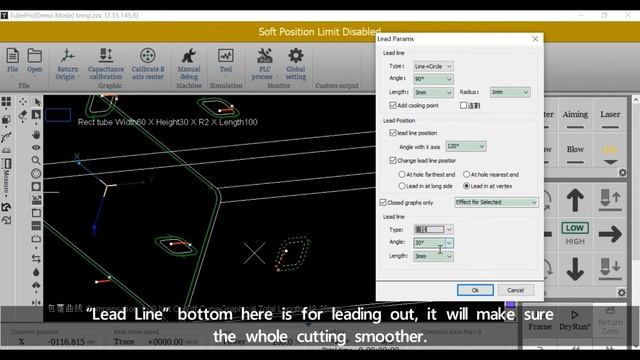Click the grid view icon
This screenshot has width=640, height=360.
click(x=7, y=102)
